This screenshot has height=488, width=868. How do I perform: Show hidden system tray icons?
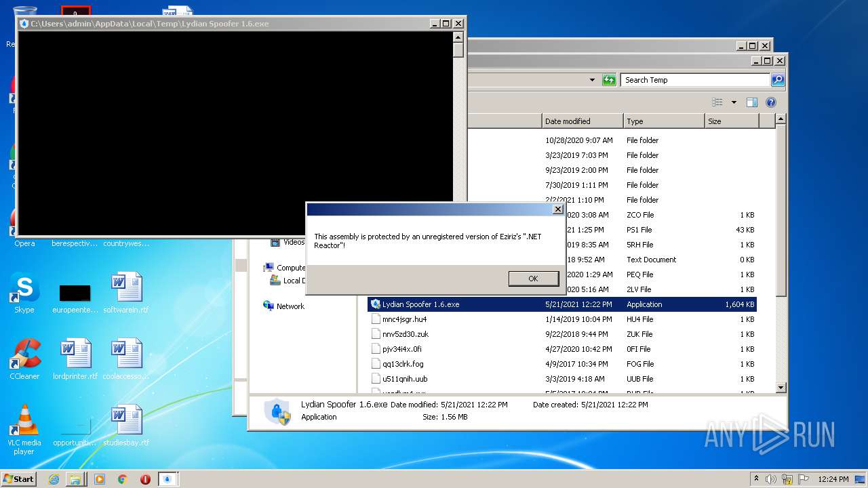[756, 479]
